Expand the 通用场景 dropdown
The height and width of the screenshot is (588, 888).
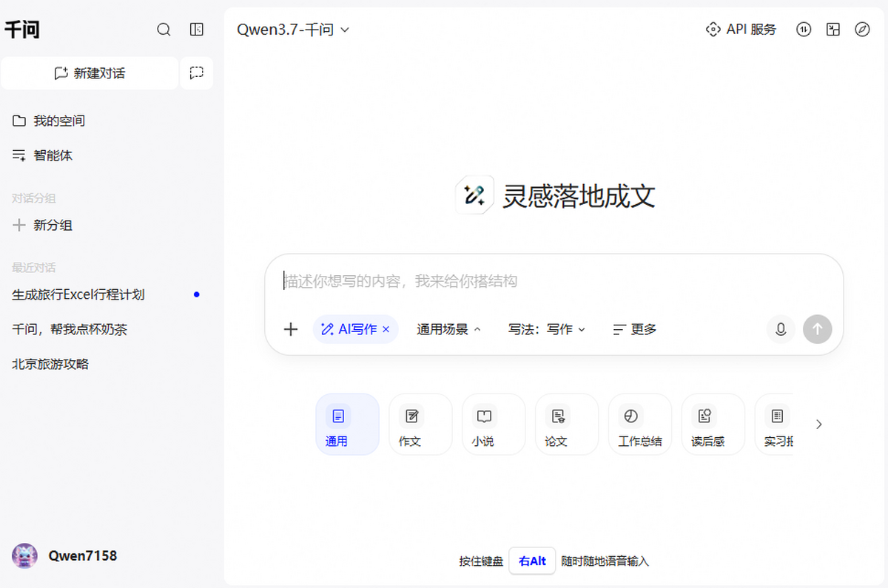coord(448,329)
